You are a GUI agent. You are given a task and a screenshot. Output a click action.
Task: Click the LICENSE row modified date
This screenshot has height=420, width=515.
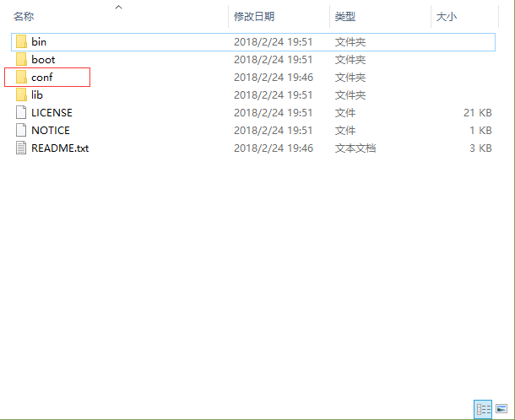coord(273,112)
